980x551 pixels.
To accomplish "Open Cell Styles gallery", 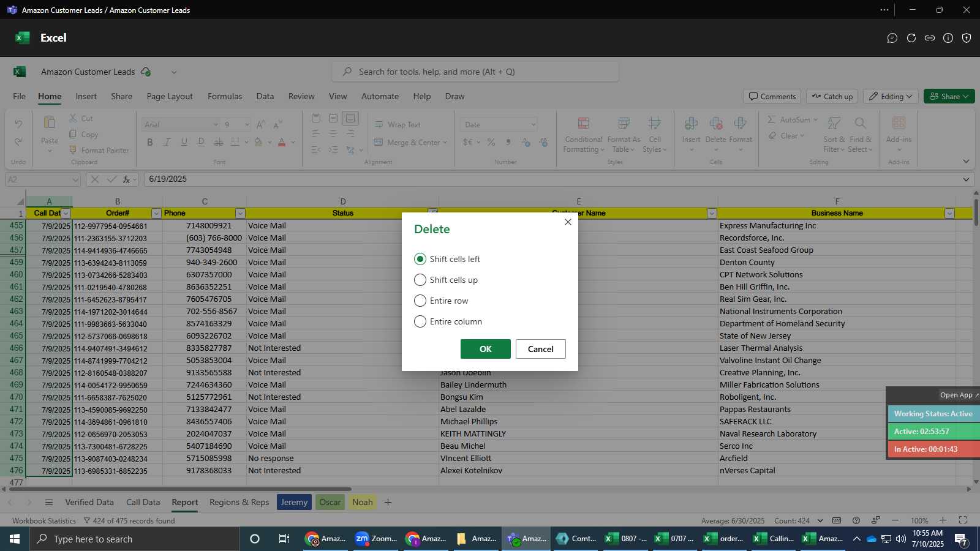I will [655, 135].
